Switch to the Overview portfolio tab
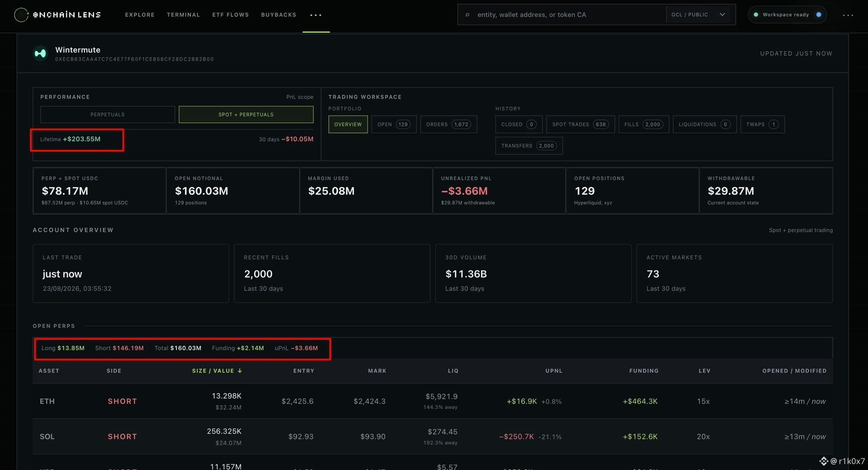Viewport: 868px width, 470px height. tap(348, 124)
